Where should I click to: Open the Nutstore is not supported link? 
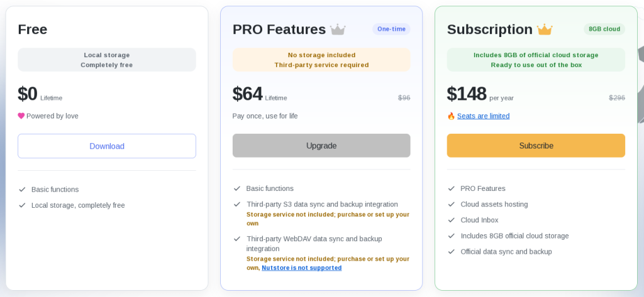pyautogui.click(x=302, y=268)
